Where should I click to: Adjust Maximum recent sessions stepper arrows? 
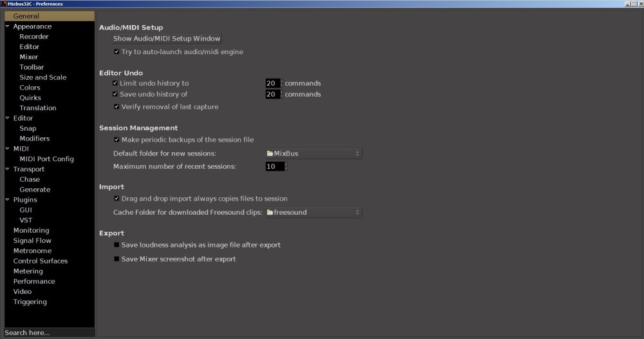click(x=286, y=166)
